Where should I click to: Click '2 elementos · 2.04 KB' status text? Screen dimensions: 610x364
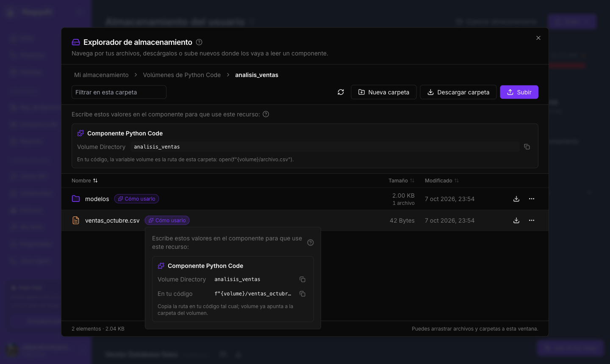(x=98, y=329)
